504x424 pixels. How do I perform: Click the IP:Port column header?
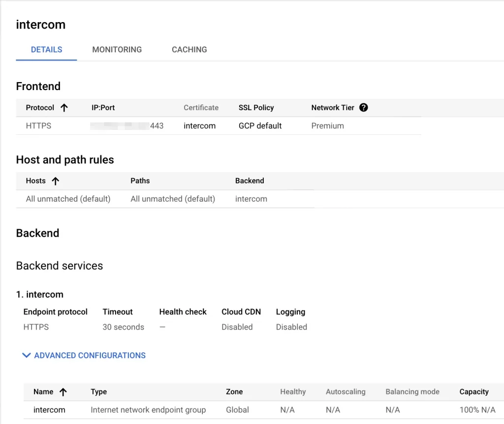point(103,108)
